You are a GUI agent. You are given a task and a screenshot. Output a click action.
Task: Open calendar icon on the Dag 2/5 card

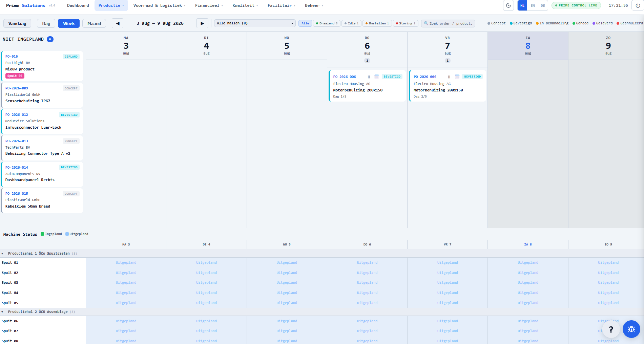[457, 77]
